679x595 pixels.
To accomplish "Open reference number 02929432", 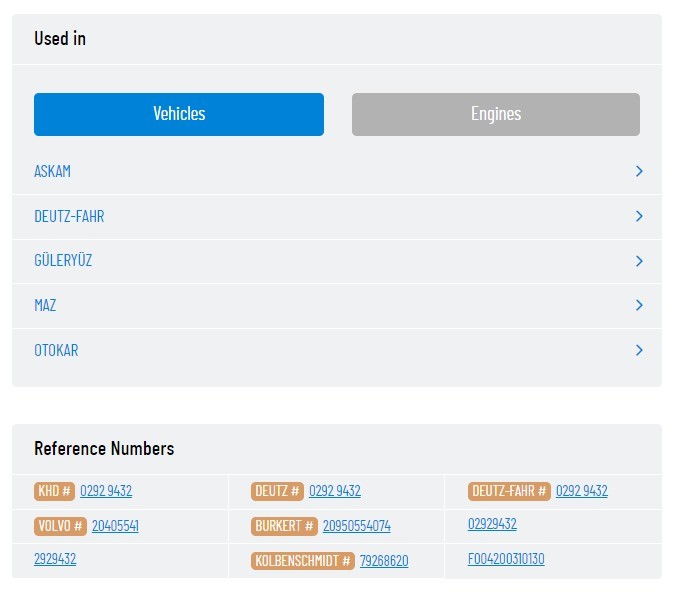I will tap(492, 524).
